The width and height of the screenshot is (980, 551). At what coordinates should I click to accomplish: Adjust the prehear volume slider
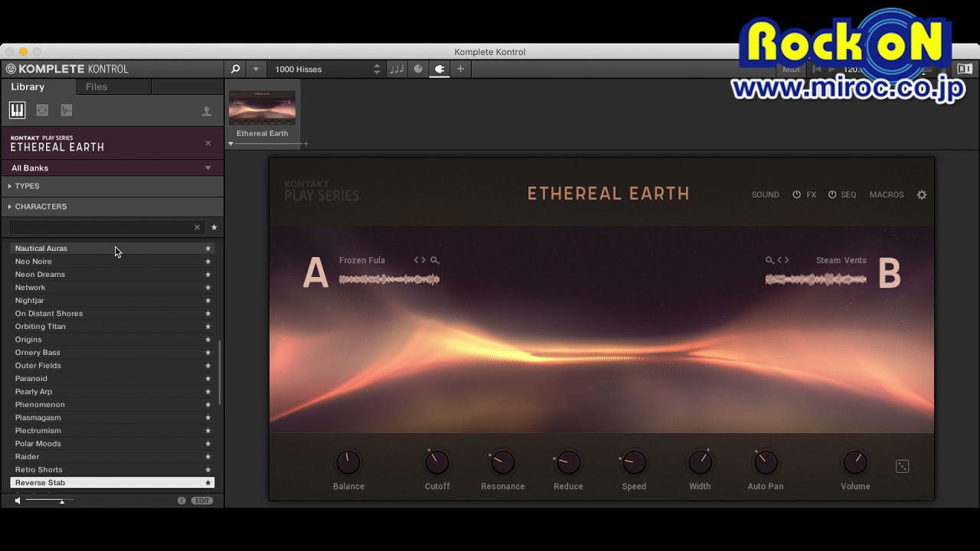[50, 500]
